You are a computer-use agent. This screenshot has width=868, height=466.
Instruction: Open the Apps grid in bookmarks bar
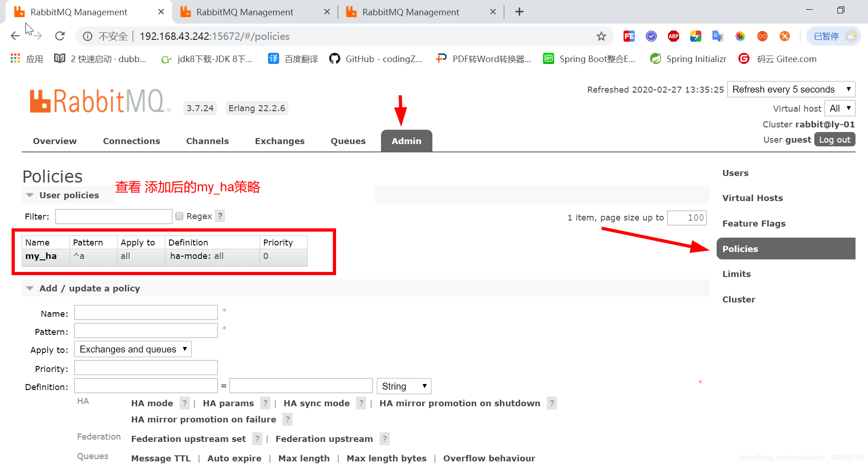27,59
